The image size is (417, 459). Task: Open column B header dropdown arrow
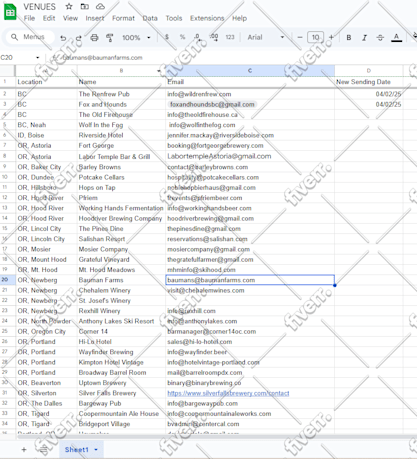click(159, 71)
